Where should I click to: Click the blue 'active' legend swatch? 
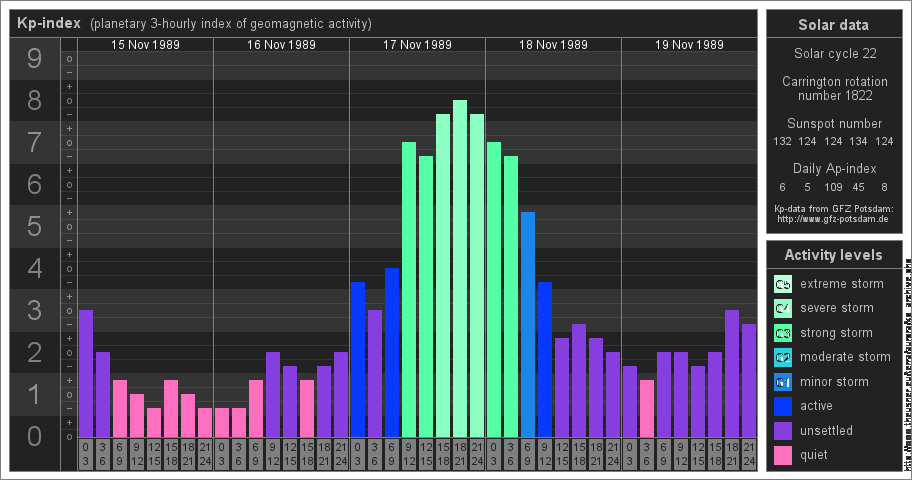pos(783,406)
